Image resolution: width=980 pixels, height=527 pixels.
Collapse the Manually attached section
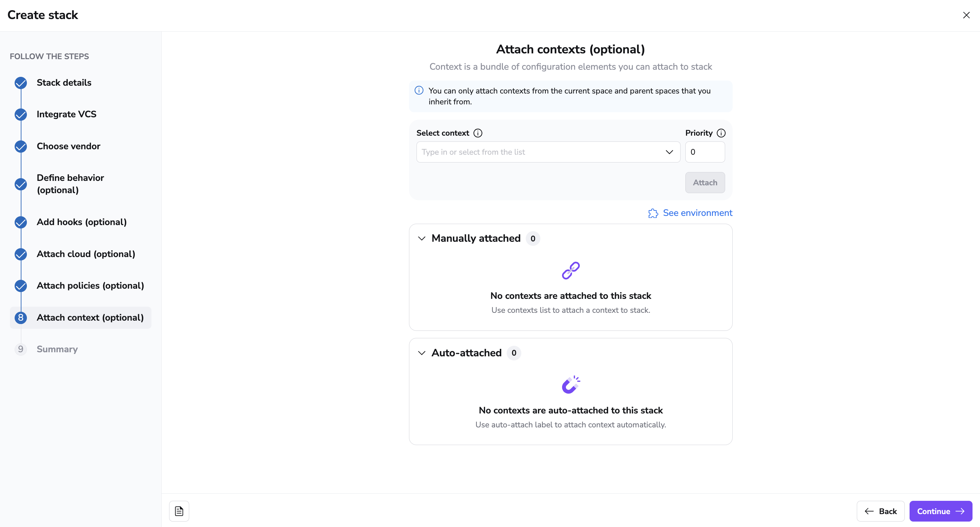[422, 238]
